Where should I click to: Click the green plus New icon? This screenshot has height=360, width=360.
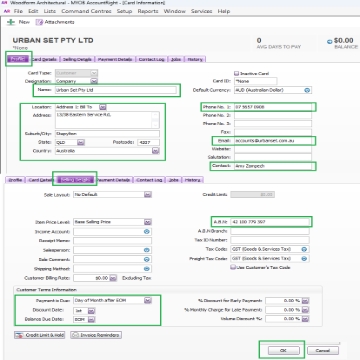coord(11,22)
